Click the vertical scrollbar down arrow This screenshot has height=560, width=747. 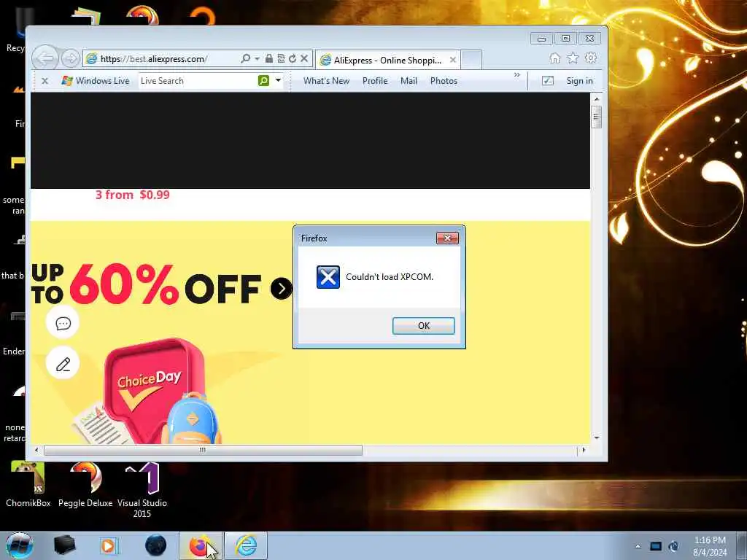(597, 437)
